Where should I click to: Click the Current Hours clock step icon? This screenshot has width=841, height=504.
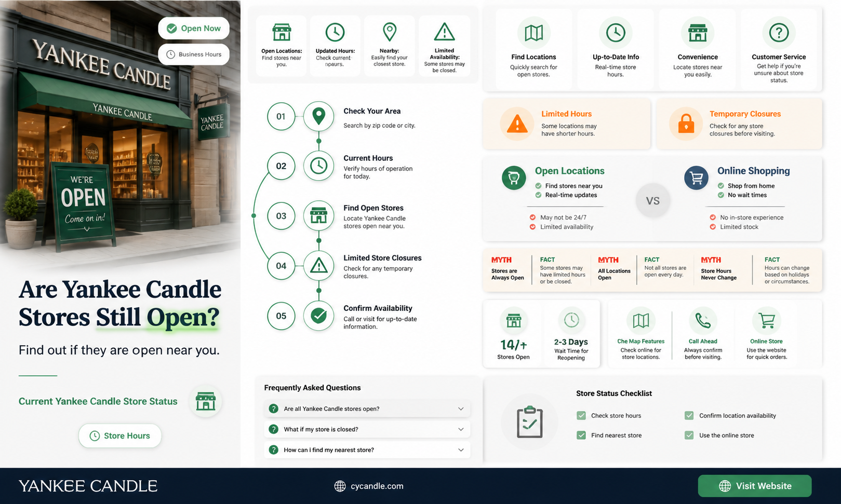(x=318, y=166)
